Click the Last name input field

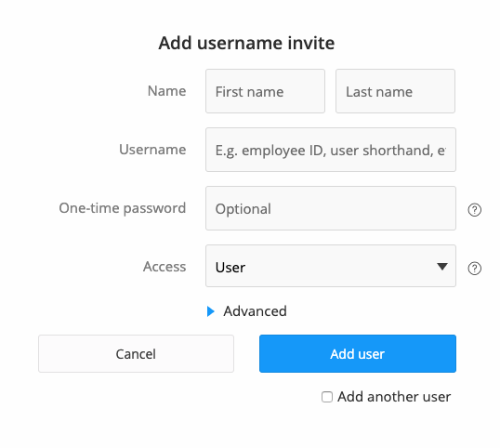(395, 91)
